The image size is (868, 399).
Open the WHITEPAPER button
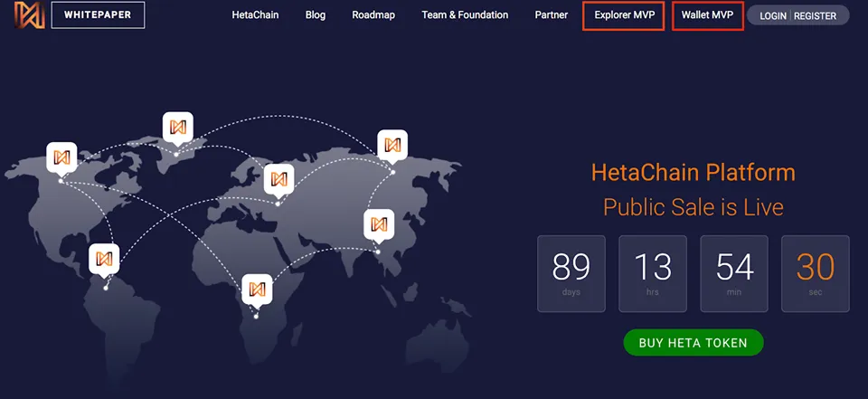pos(98,15)
